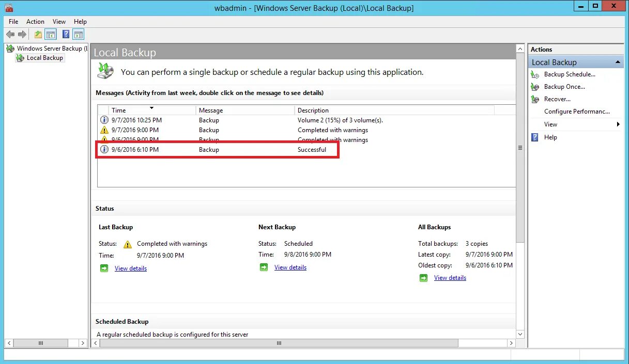Select the 9/7/2016 10:25 PM message row
Viewport: 629px width, 364px height.
[x=307, y=120]
